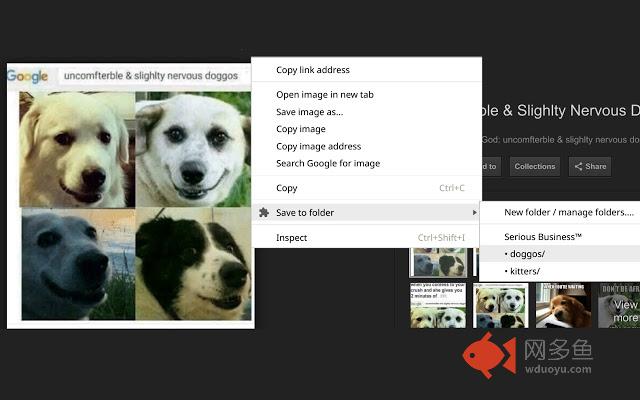Select Inspect from the context menu

(367, 238)
